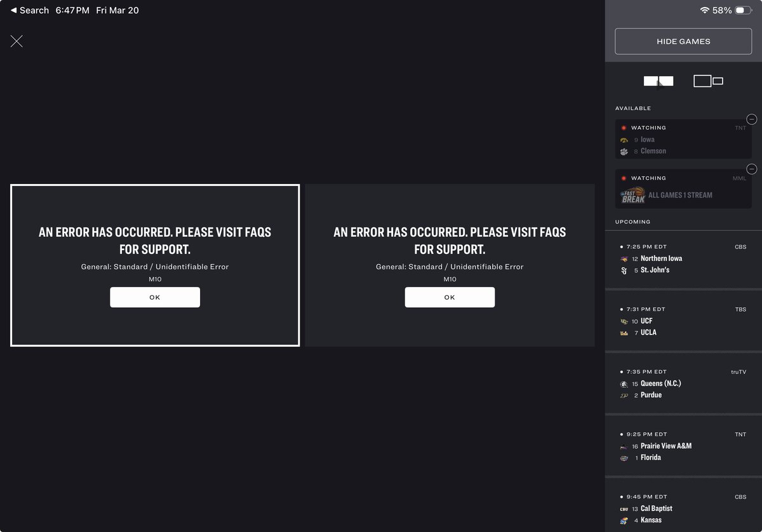Click the MML label on Fast Break card
The height and width of the screenshot is (532, 762).
tap(739, 178)
